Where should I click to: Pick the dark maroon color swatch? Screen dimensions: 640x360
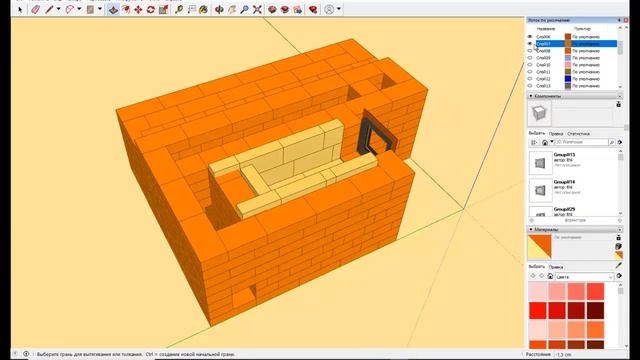[596, 311]
